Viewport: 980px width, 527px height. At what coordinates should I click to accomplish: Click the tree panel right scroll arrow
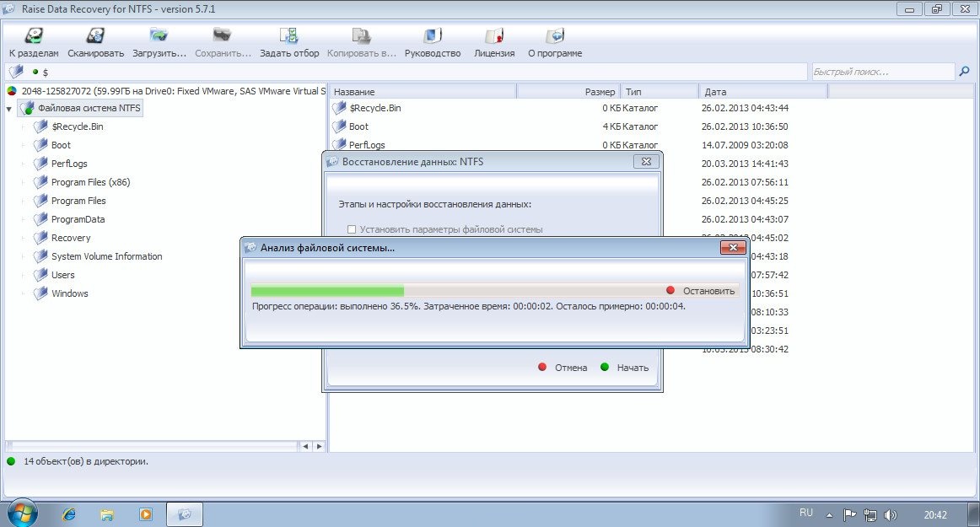(x=320, y=446)
